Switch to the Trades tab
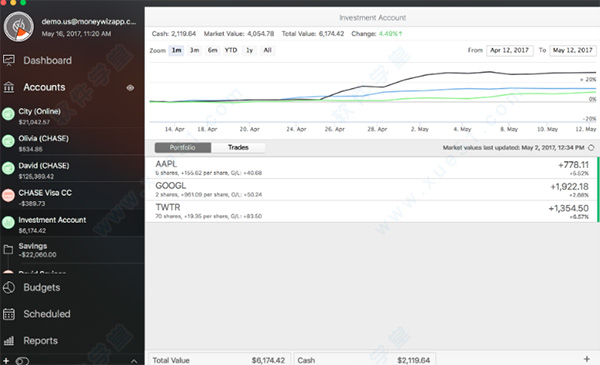The width and height of the screenshot is (600, 365). pyautogui.click(x=238, y=148)
